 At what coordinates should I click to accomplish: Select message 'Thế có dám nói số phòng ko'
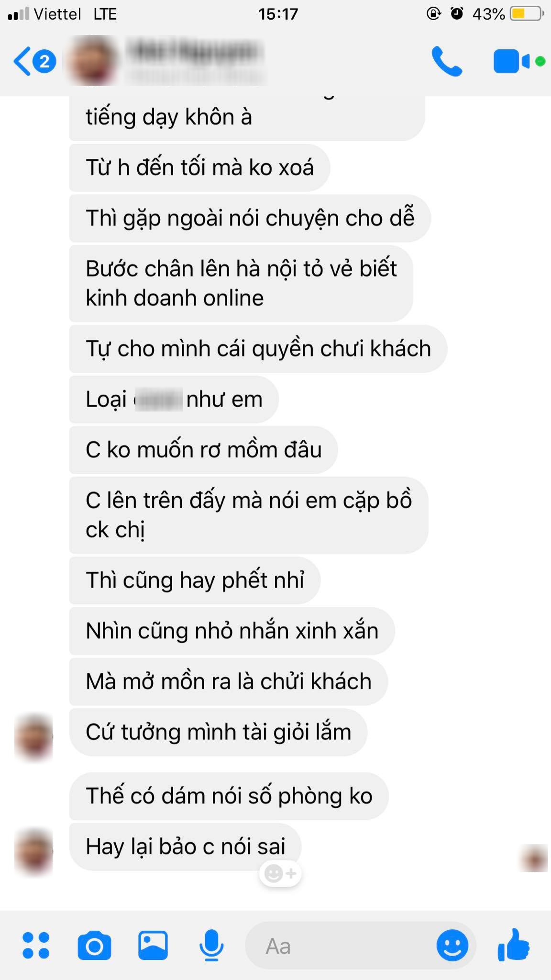pyautogui.click(x=229, y=796)
